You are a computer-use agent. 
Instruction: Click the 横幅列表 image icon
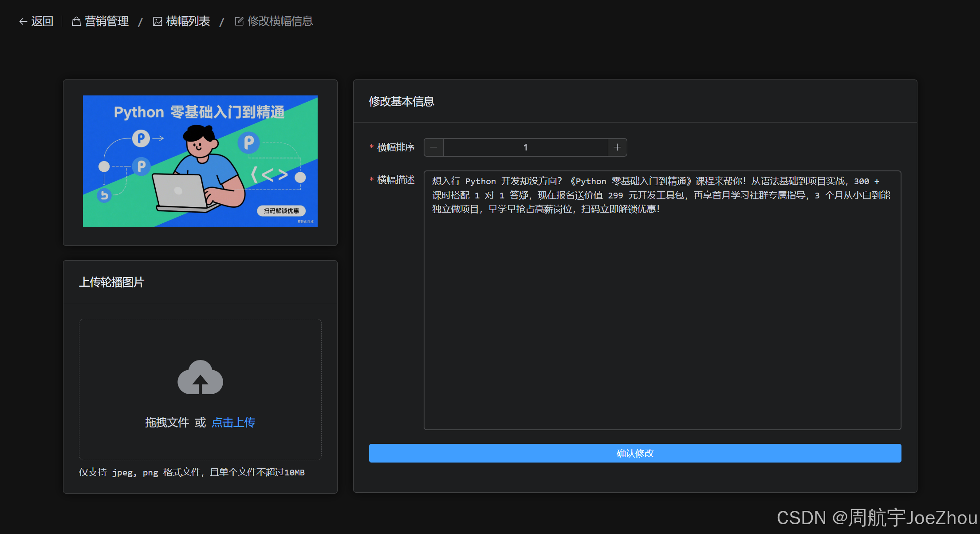[157, 21]
